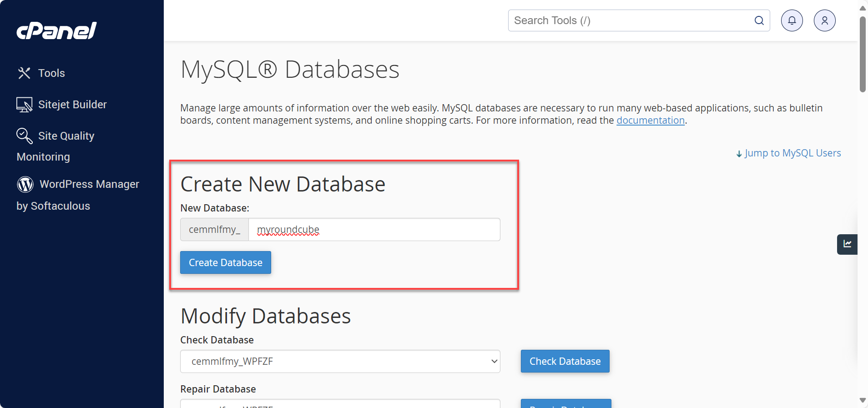Click the scrollbar up arrow

(x=863, y=8)
